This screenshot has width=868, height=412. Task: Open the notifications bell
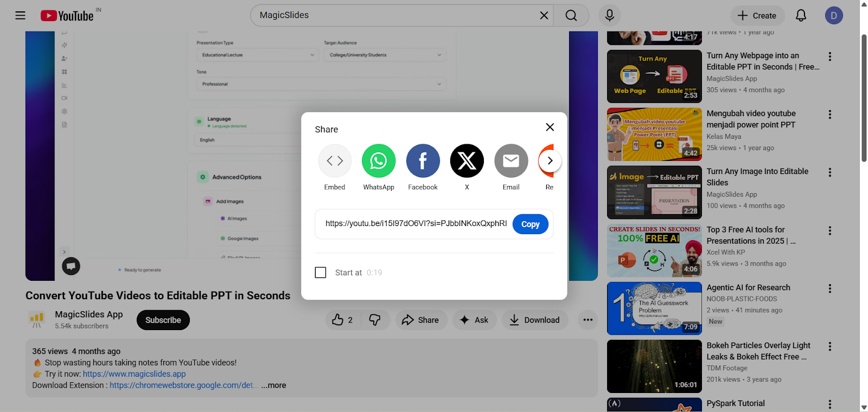pos(801,16)
